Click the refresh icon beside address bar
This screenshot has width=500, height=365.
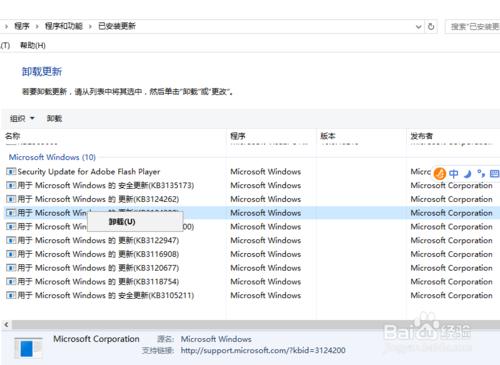pyautogui.click(x=431, y=27)
